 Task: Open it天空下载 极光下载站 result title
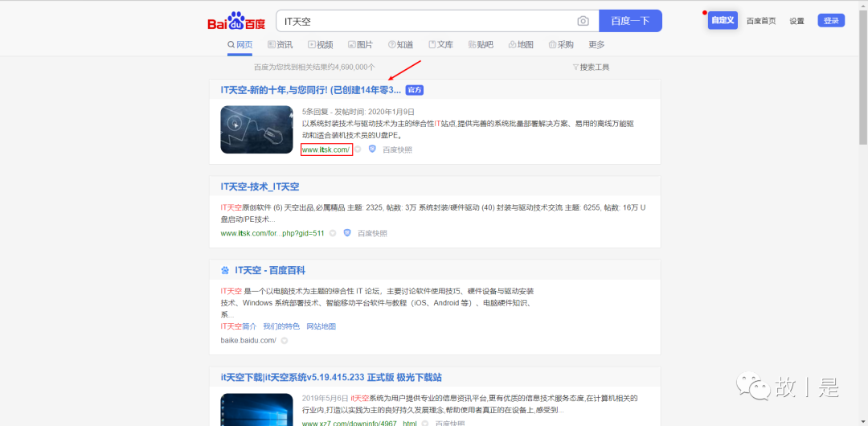coord(331,378)
